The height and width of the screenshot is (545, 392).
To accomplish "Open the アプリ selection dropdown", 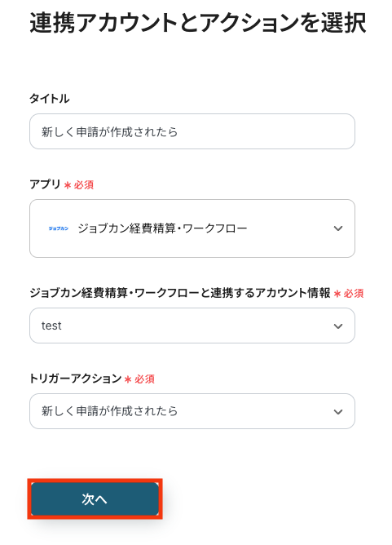I will (x=192, y=228).
